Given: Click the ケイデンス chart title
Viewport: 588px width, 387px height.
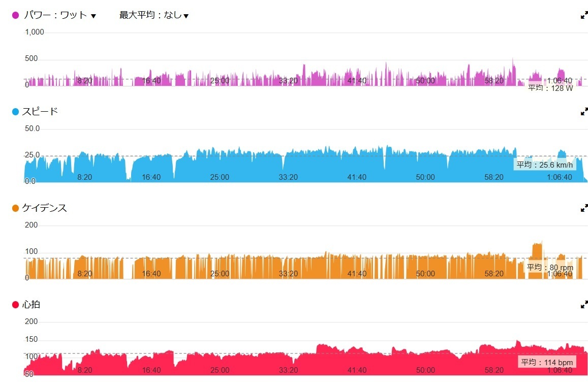Looking at the screenshot, I should 45,208.
